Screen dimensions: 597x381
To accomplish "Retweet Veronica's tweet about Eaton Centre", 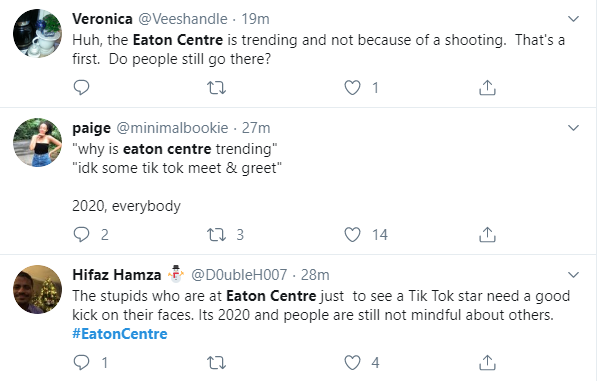I will pyautogui.click(x=216, y=88).
